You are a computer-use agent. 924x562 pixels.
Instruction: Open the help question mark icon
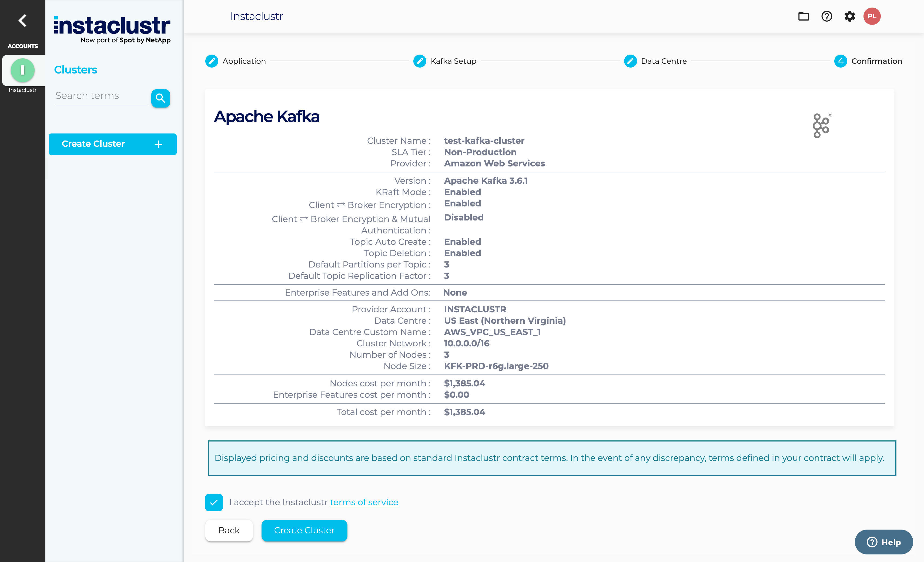(x=826, y=16)
